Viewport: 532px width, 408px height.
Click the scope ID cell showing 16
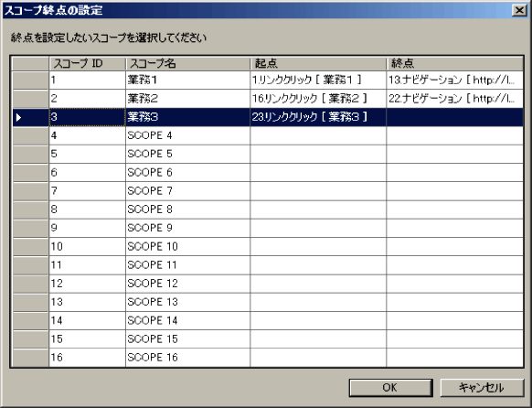coord(88,358)
